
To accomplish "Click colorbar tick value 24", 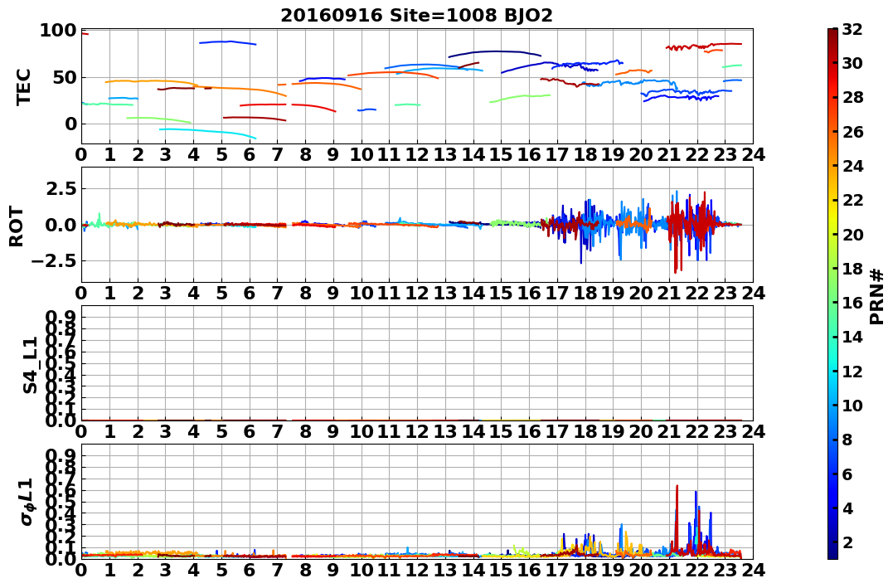I will click(852, 166).
